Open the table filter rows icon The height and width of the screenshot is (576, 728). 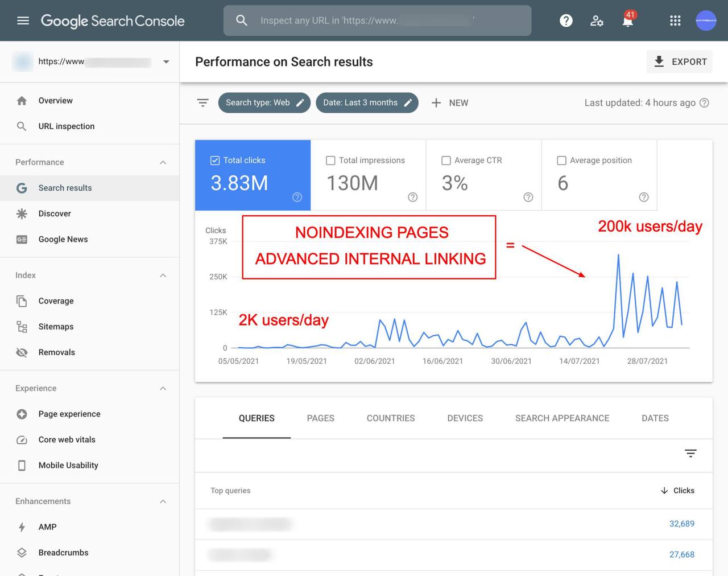coord(690,453)
